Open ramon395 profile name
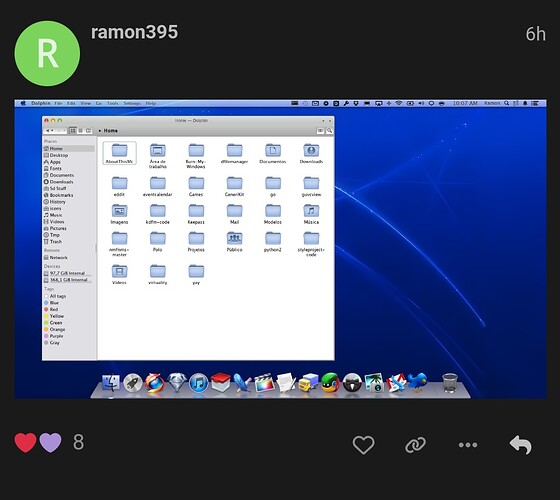The height and width of the screenshot is (500, 560). (134, 32)
